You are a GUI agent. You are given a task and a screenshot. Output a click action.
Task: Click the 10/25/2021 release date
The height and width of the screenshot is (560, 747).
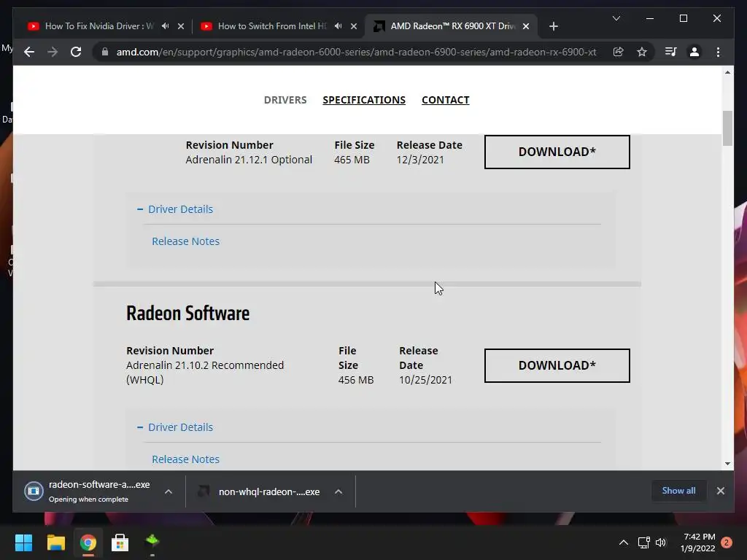pos(425,380)
